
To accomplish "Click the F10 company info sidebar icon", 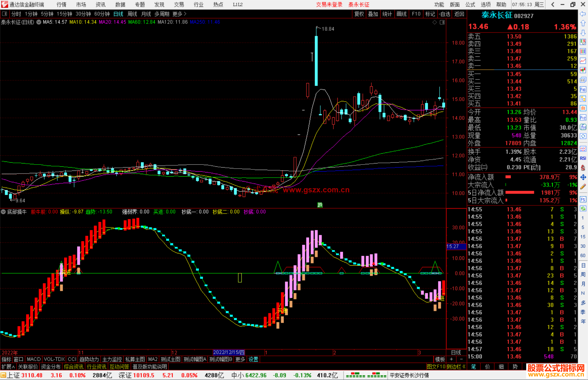I will tap(583, 89).
